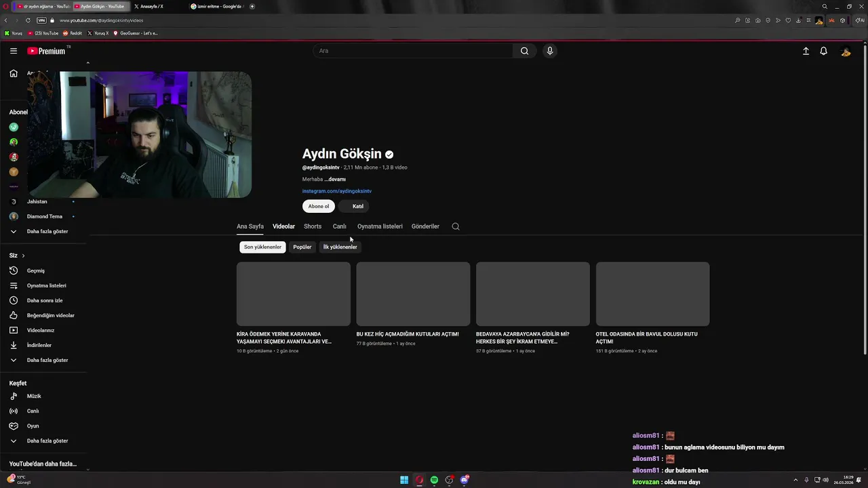The width and height of the screenshot is (868, 488).
Task: Open the account avatar menu
Action: 846,52
